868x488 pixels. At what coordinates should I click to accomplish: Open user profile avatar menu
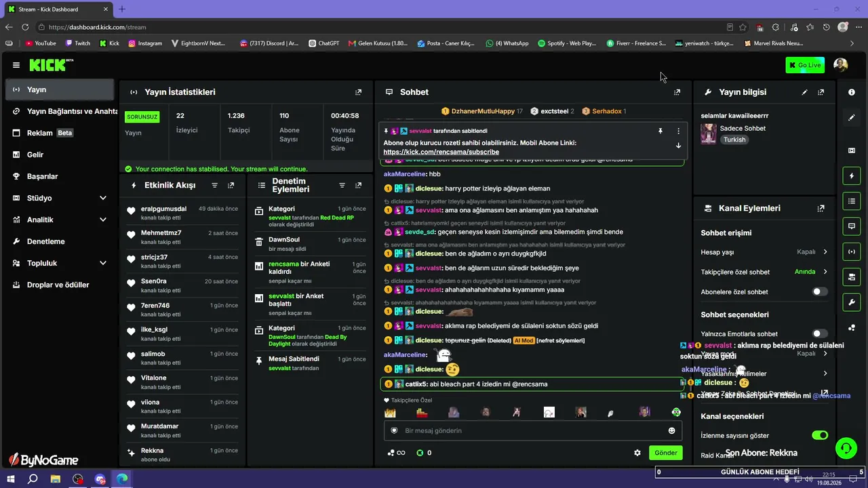click(x=841, y=65)
